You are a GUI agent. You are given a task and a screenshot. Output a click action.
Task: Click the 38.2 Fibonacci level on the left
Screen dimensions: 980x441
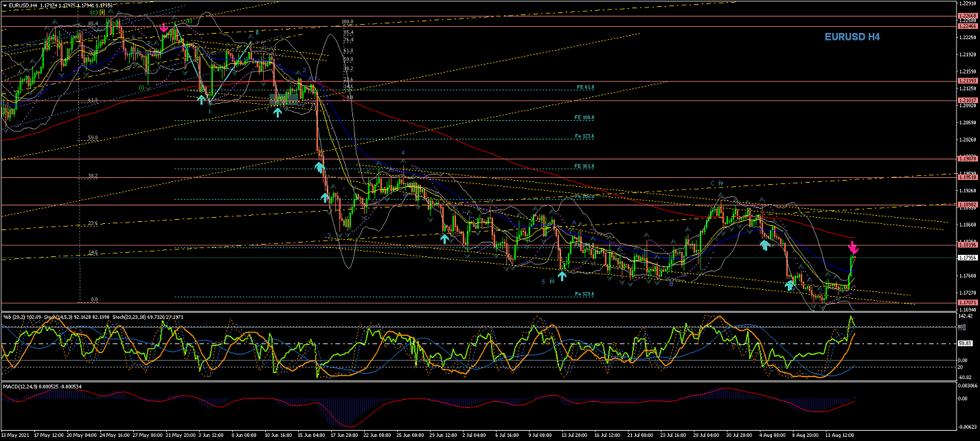coord(93,176)
